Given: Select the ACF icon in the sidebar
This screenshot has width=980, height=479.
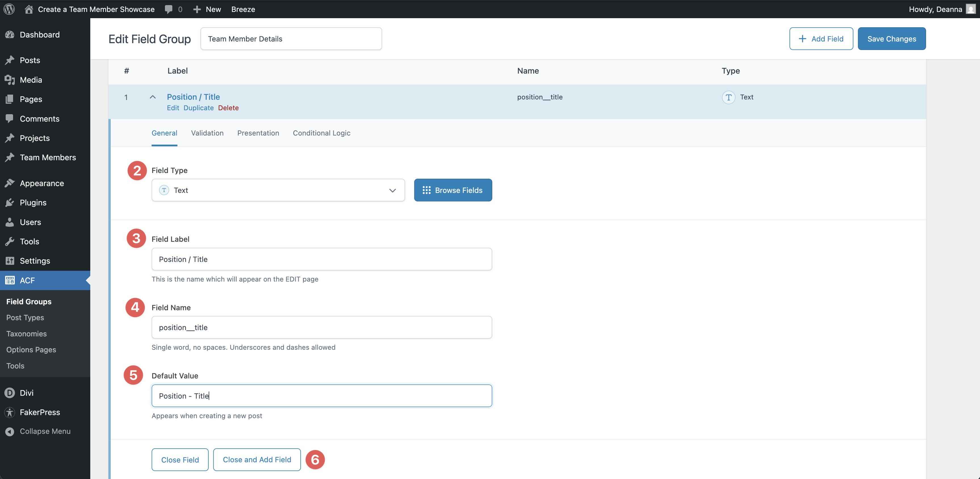Looking at the screenshot, I should 10,280.
